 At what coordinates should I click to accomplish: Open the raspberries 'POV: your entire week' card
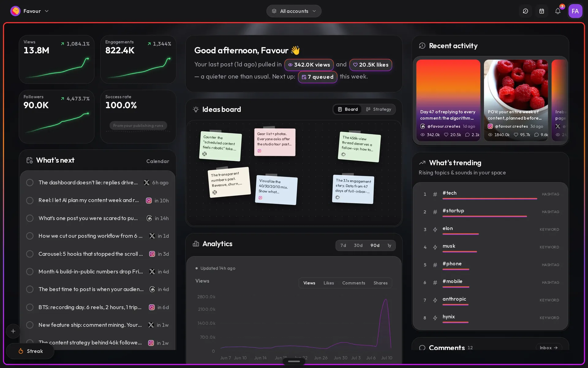pos(516,100)
